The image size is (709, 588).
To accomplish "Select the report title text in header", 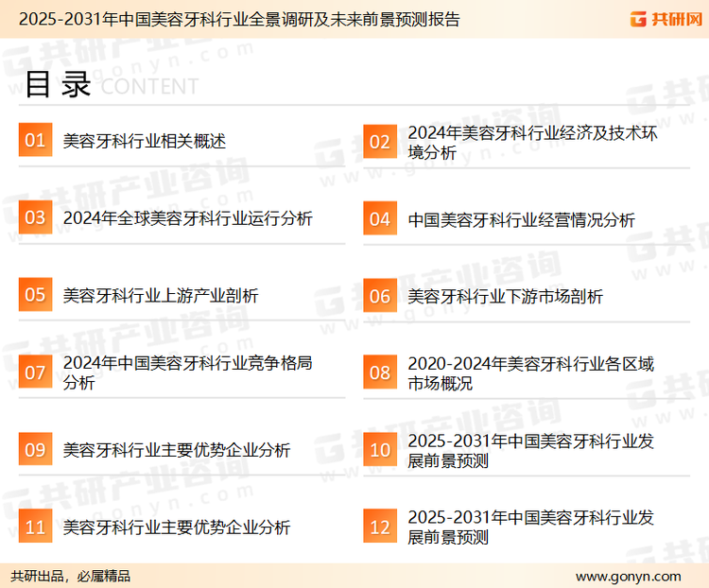I will coord(239,20).
